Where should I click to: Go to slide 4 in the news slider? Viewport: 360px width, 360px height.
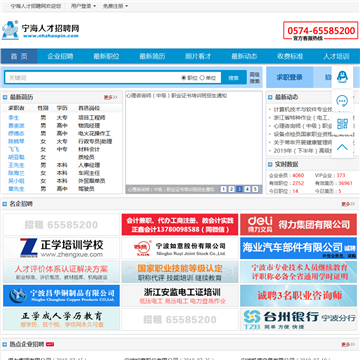(247, 189)
